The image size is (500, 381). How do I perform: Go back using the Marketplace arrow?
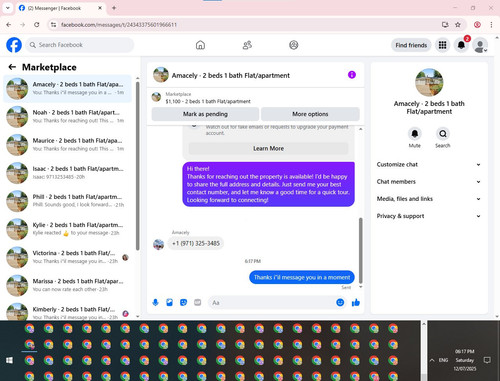(x=12, y=67)
